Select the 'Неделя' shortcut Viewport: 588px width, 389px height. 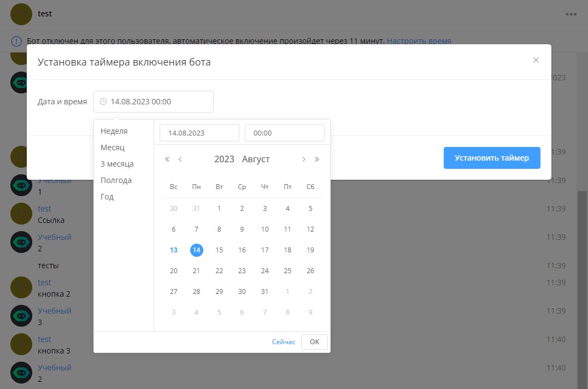[x=114, y=131]
